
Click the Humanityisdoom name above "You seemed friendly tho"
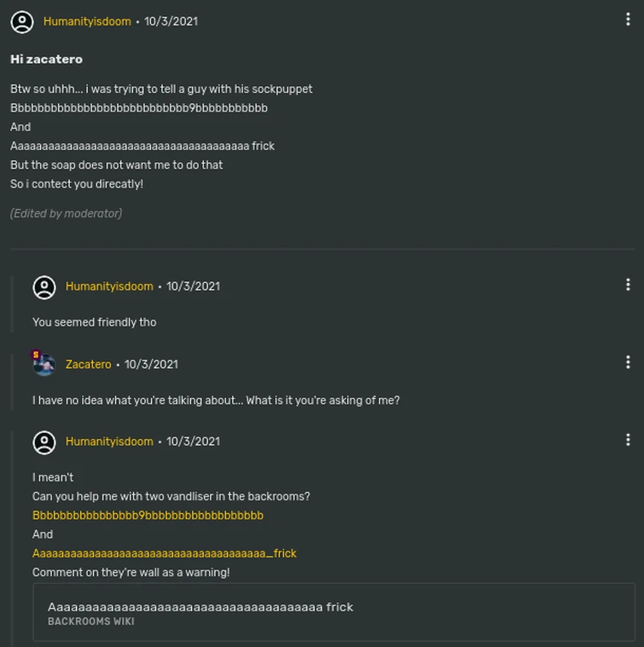click(x=109, y=286)
